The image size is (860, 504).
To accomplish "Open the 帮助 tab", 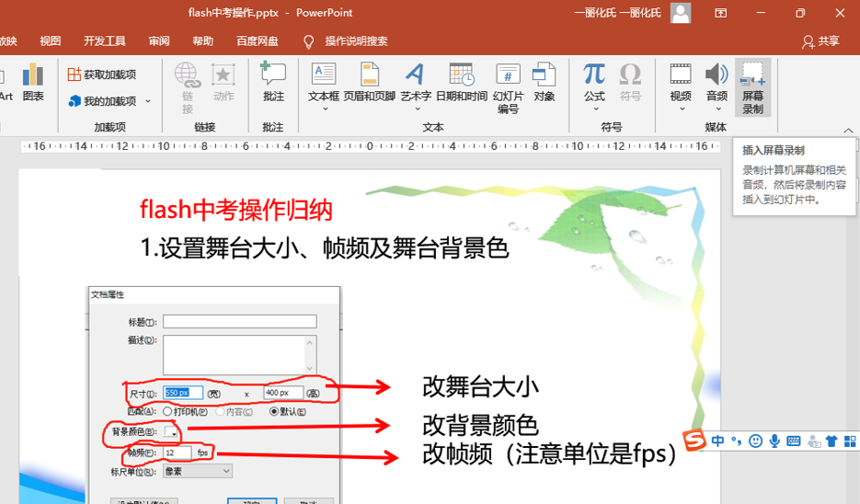I will 202,41.
